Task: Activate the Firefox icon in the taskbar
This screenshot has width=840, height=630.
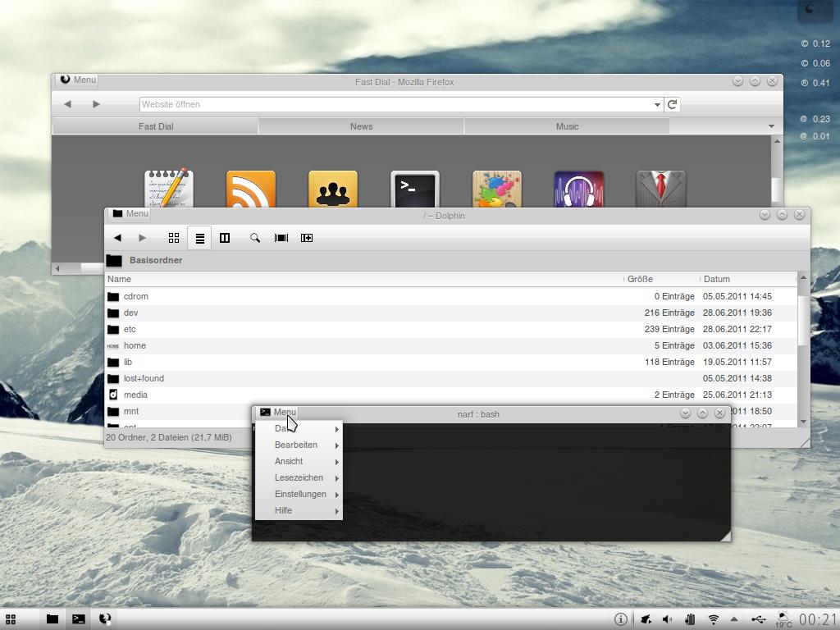Action: pyautogui.click(x=105, y=619)
